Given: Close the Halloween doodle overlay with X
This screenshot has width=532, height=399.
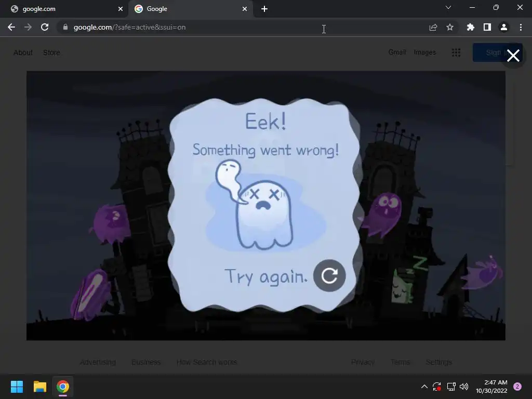Looking at the screenshot, I should [x=513, y=55].
